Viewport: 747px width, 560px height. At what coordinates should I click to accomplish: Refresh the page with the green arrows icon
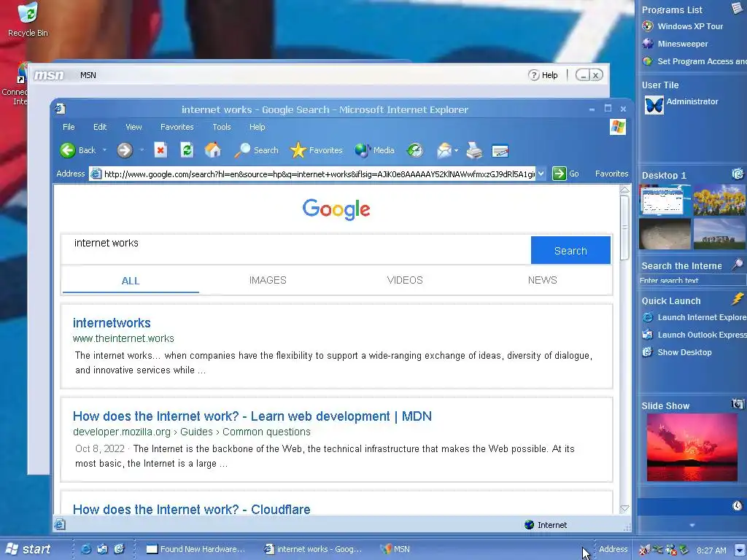pos(187,150)
